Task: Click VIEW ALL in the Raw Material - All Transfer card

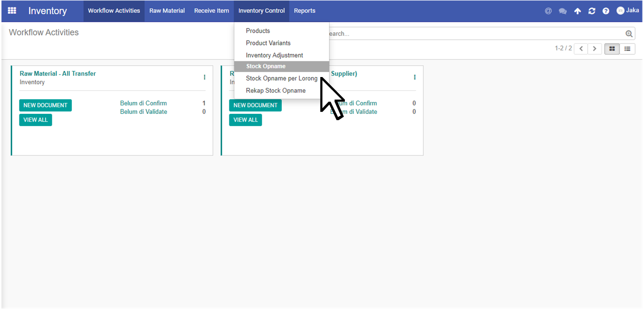Action: tap(35, 120)
